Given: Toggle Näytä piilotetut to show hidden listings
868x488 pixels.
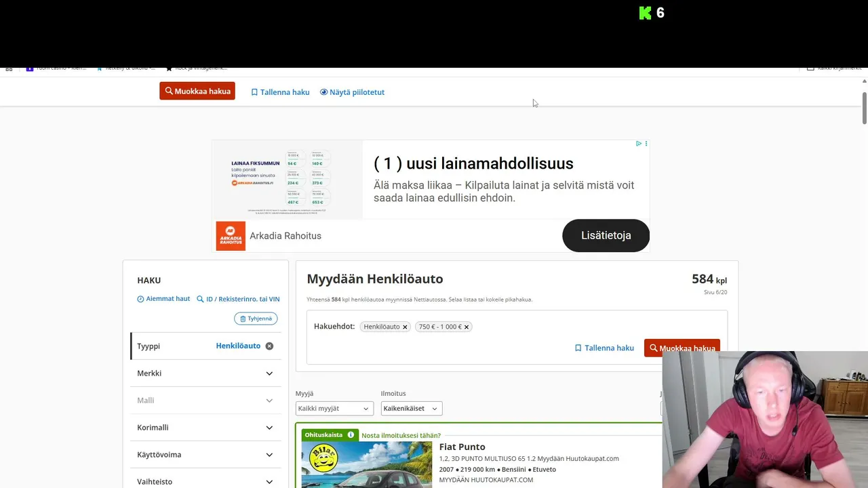Looking at the screenshot, I should pyautogui.click(x=352, y=92).
